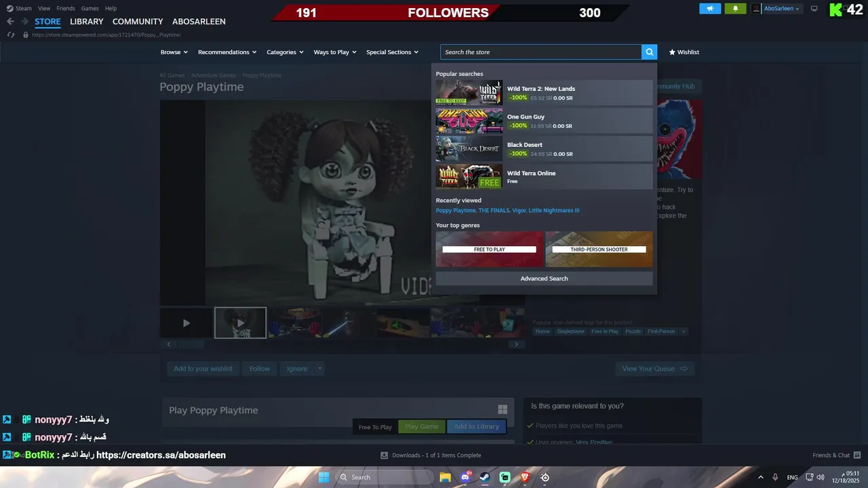Switch to the LIBRARY tab
Screen dimensions: 868x488
pos(87,22)
